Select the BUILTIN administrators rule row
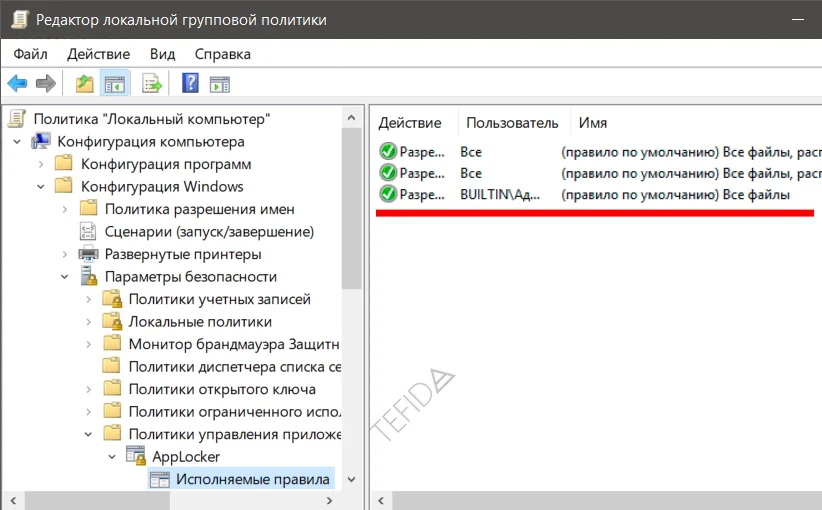The height and width of the screenshot is (510, 822). click(x=590, y=195)
